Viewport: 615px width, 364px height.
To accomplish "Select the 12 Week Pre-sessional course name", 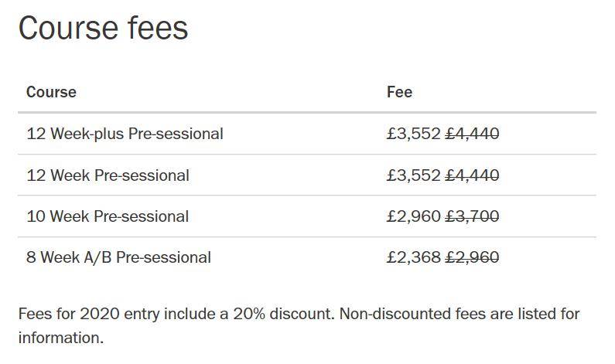I will tap(108, 175).
